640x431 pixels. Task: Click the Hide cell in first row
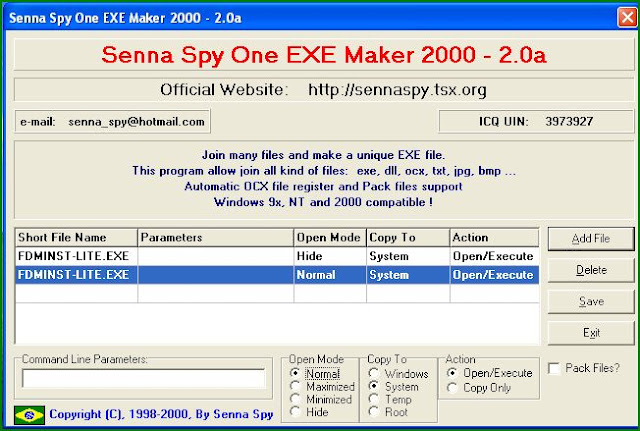click(330, 256)
